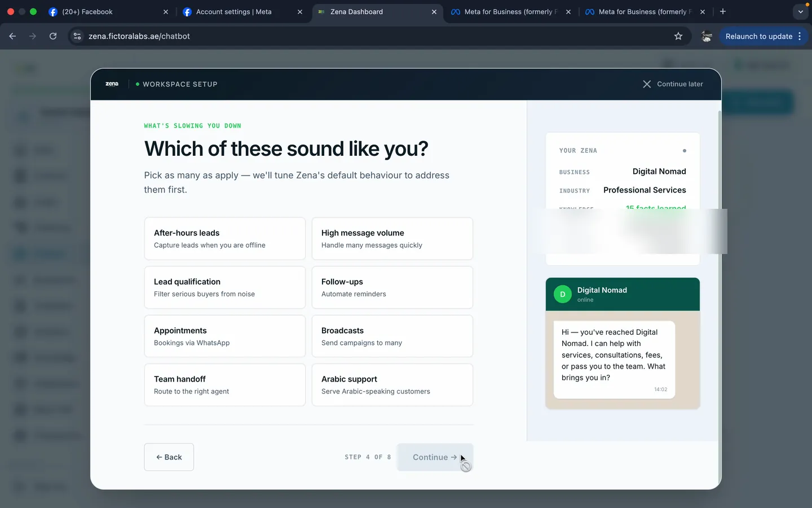The width and height of the screenshot is (812, 508).
Task: Toggle the Lead qualification card
Action: [224, 287]
